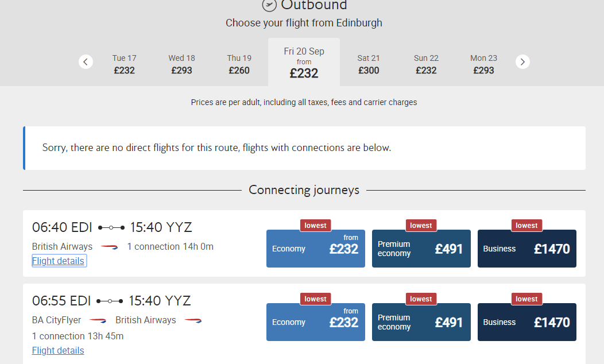The width and height of the screenshot is (604, 364).
Task: Click the connection stop indicator for 06:55 flight
Action: (x=110, y=301)
